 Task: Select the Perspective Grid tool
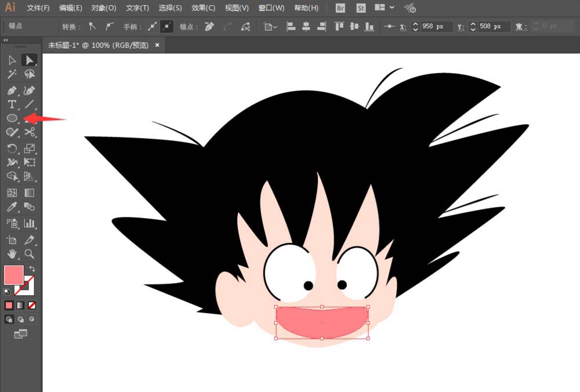(29, 176)
